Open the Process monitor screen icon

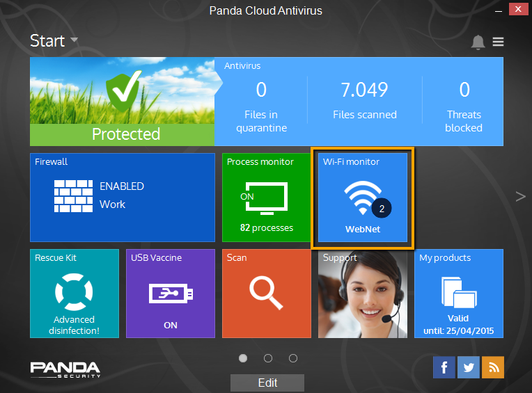coord(267,198)
